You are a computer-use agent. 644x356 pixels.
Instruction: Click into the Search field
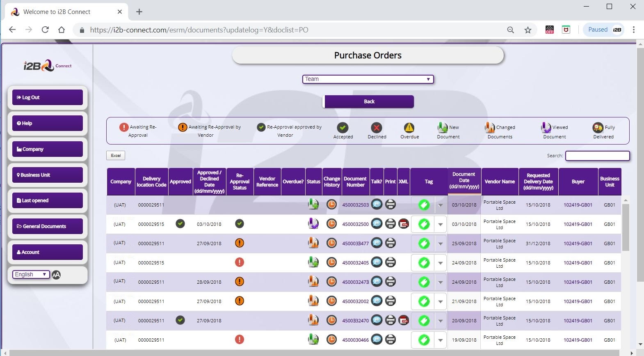point(597,156)
